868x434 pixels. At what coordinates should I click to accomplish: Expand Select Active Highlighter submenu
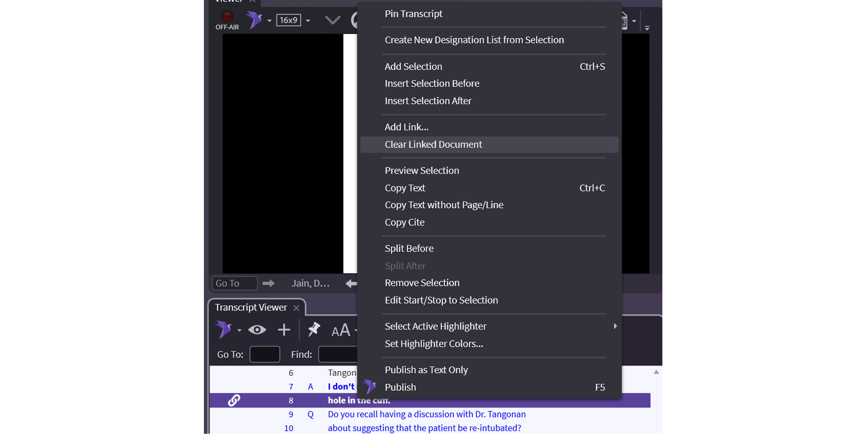(x=435, y=326)
